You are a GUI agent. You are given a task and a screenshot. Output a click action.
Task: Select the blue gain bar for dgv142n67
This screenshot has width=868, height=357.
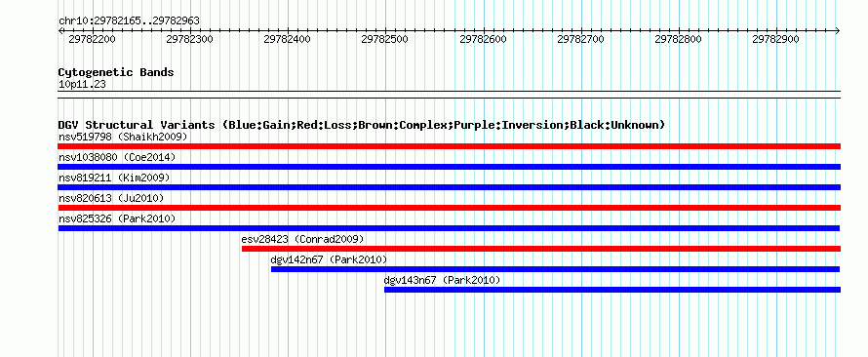(555, 269)
